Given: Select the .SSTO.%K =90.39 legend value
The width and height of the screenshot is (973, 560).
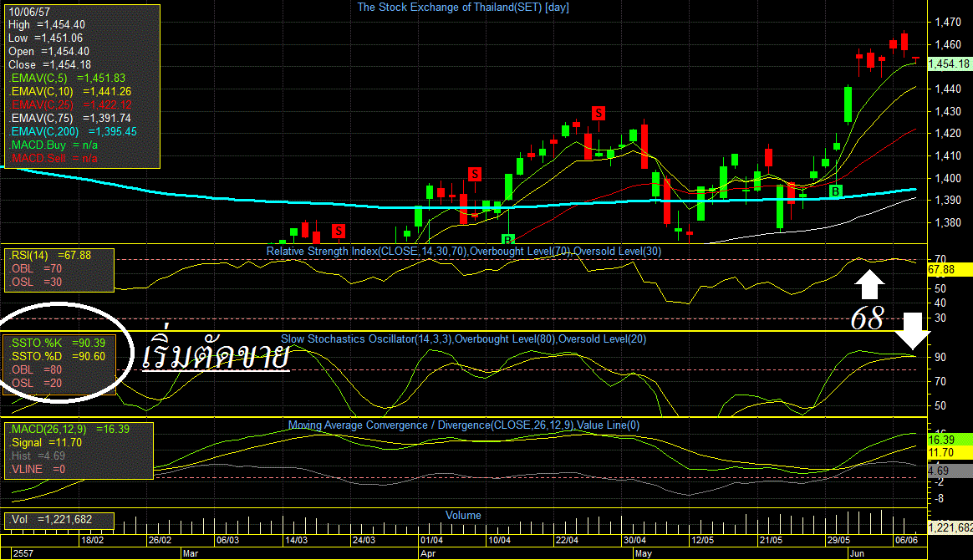Looking at the screenshot, I should 57,343.
